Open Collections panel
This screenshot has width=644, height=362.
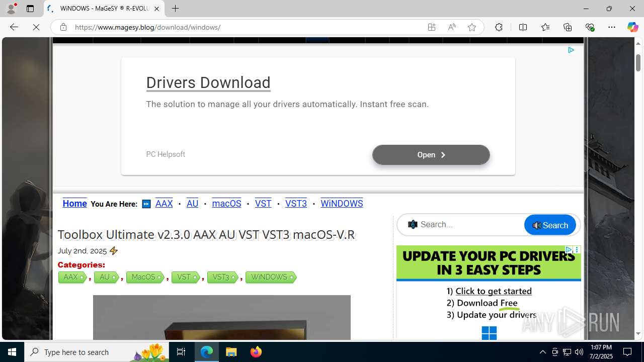[x=568, y=27]
